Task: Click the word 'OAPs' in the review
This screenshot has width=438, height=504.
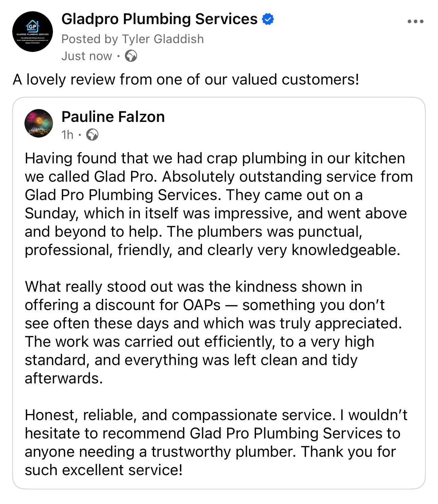Action: pos(202,305)
